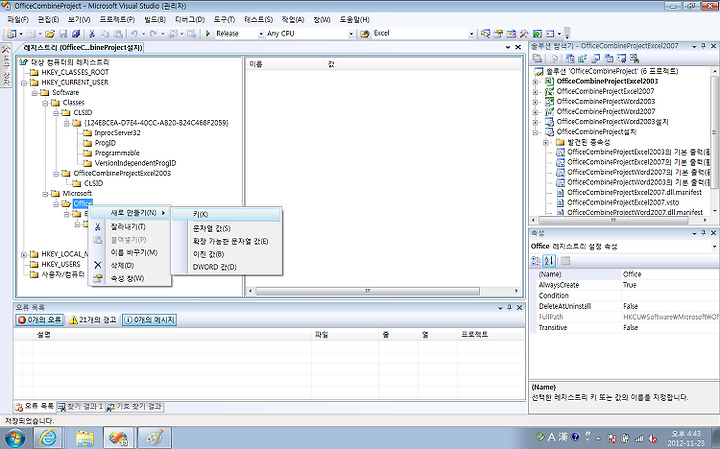Open the 보기(V) menu

[79, 19]
